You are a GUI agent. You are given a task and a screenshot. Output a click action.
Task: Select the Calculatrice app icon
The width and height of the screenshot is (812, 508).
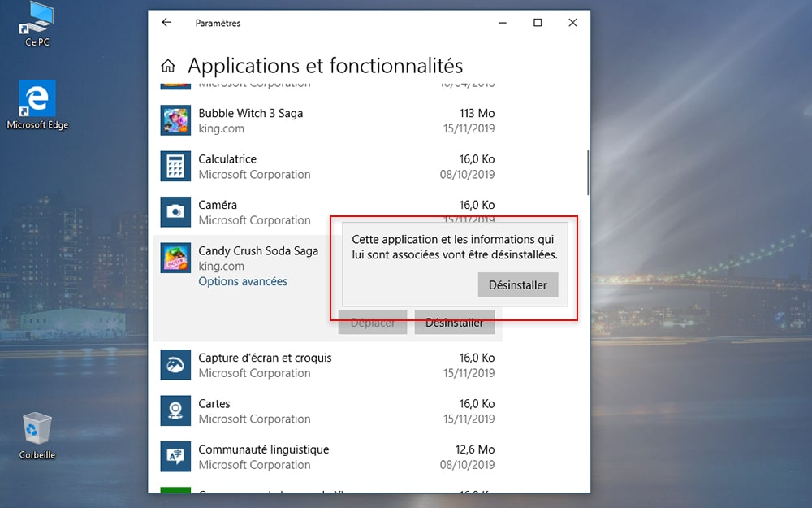point(175,167)
